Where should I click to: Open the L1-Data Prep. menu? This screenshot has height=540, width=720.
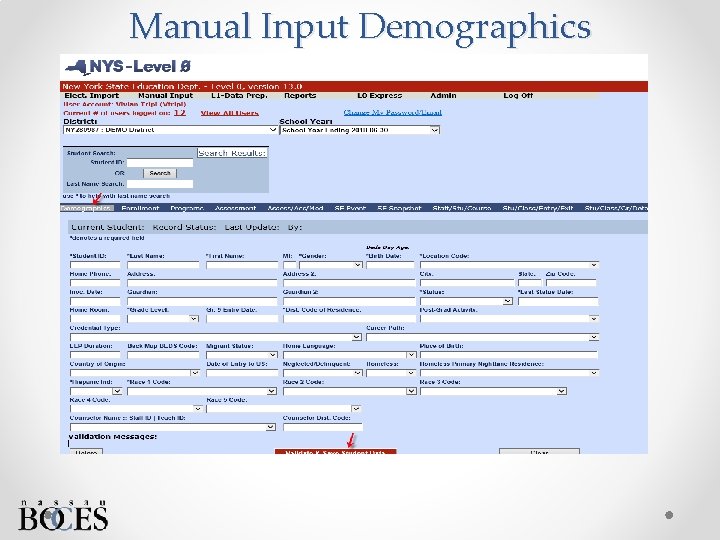click(239, 96)
